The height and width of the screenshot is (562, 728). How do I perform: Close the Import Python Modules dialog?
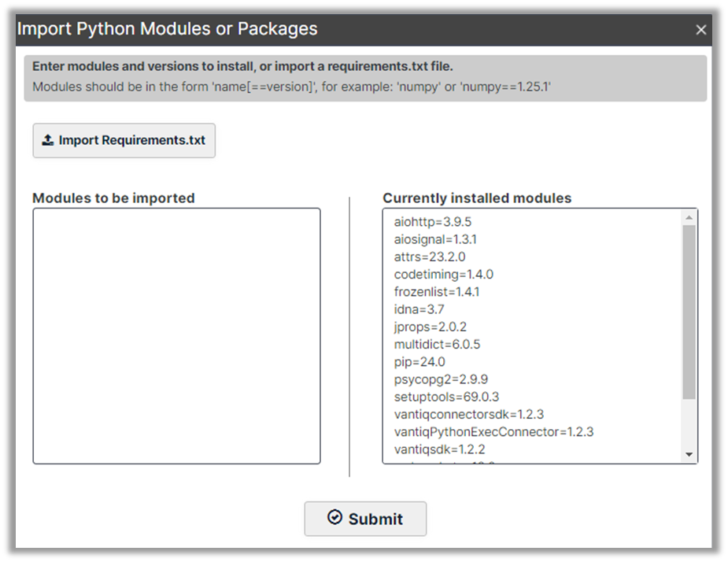pos(700,30)
